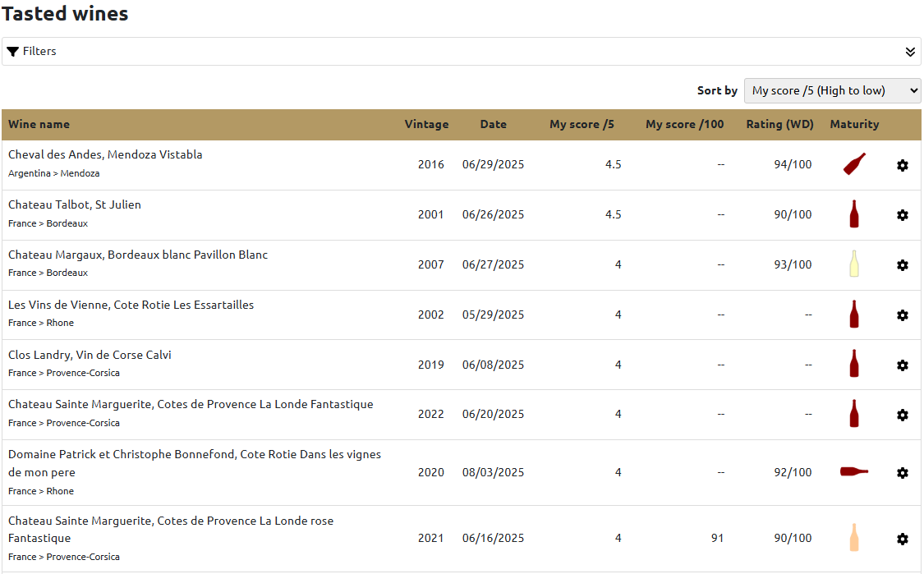Click the 94/100 rating value
This screenshot has width=924, height=574.
pos(793,164)
